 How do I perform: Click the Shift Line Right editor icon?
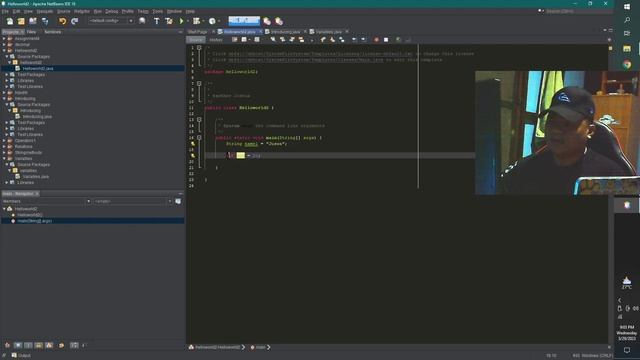[x=363, y=40]
